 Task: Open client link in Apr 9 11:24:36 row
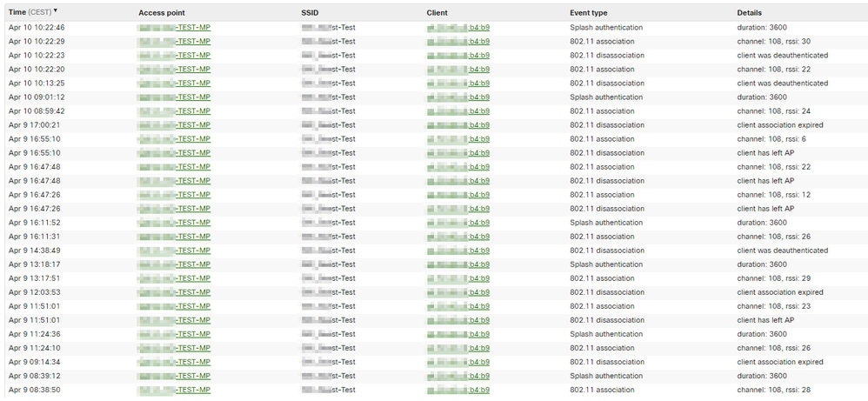[458, 334]
